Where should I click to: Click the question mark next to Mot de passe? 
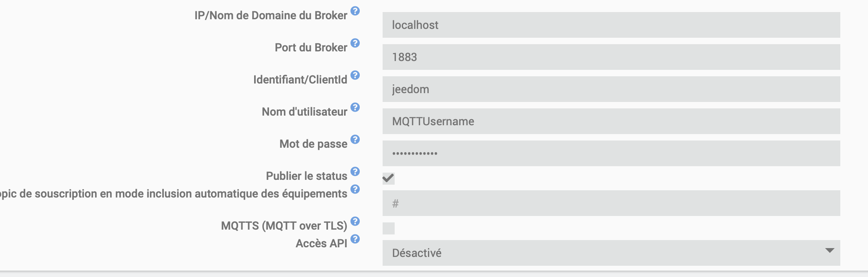[x=355, y=139]
